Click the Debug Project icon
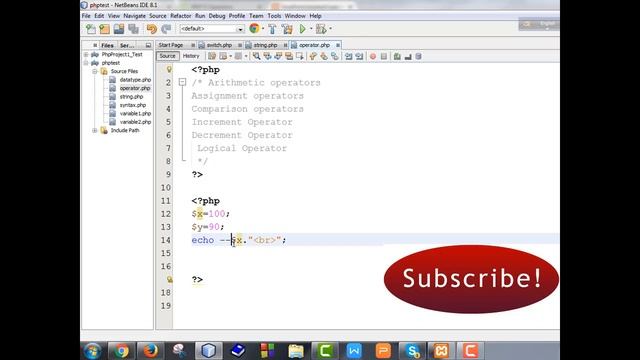This screenshot has height=360, width=640. (x=321, y=29)
